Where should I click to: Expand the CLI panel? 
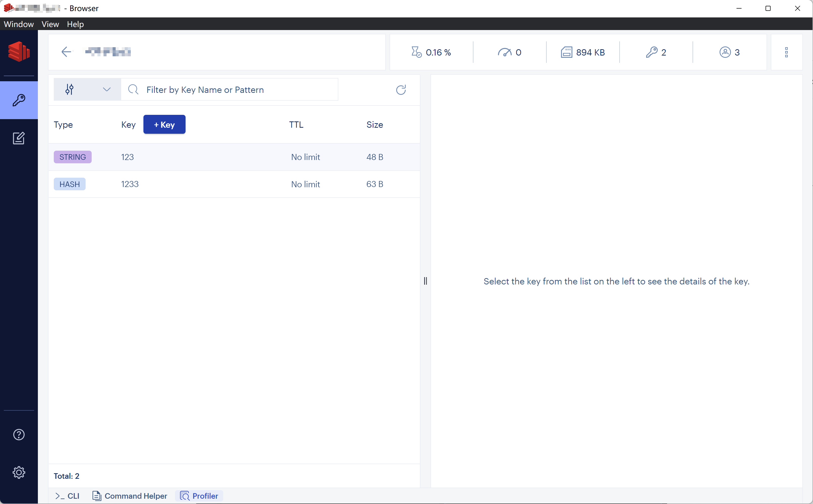(x=67, y=496)
